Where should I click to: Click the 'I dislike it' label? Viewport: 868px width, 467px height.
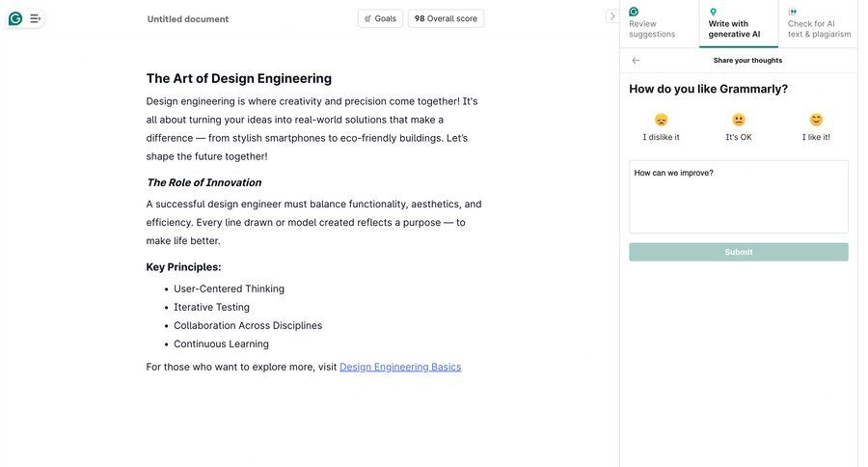[661, 137]
